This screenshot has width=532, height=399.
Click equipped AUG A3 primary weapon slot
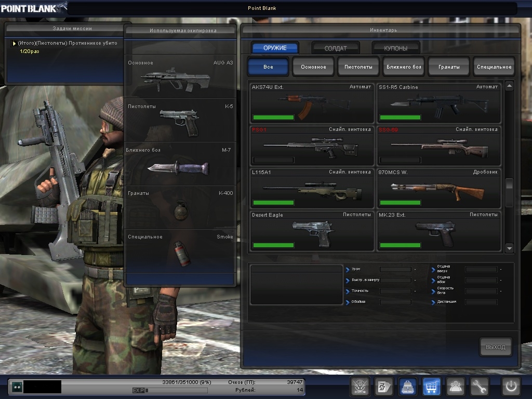180,77
